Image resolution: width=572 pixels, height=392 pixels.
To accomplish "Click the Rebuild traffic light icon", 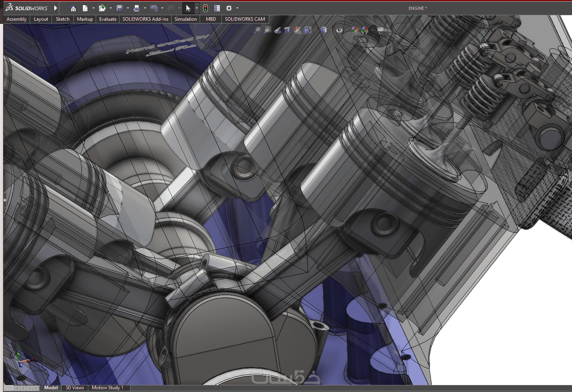I will coord(206,8).
